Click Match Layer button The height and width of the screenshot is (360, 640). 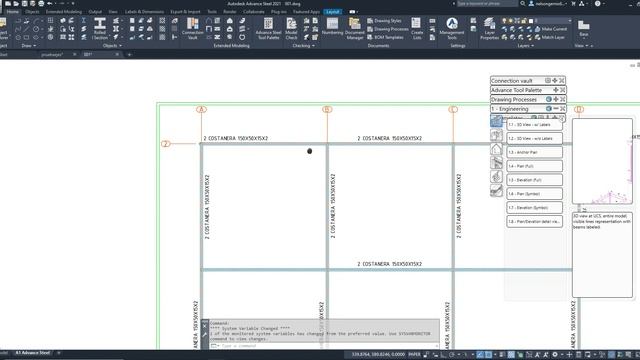549,37
